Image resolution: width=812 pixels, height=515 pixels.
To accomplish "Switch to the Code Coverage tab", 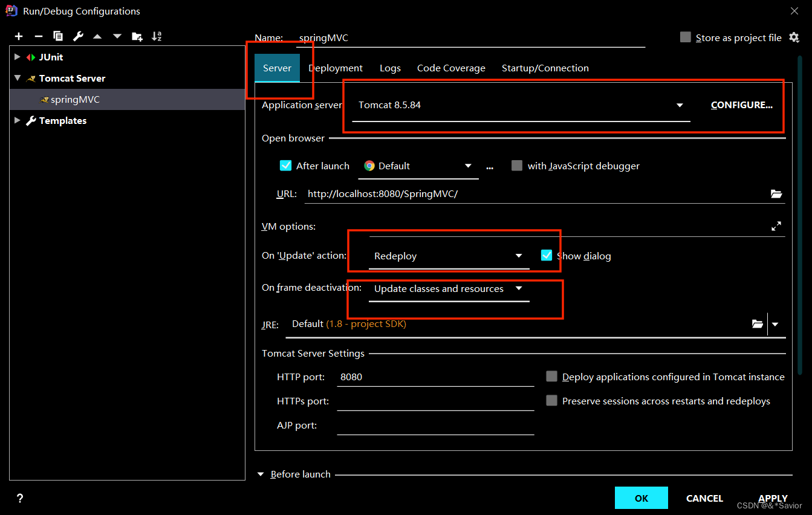I will point(451,68).
